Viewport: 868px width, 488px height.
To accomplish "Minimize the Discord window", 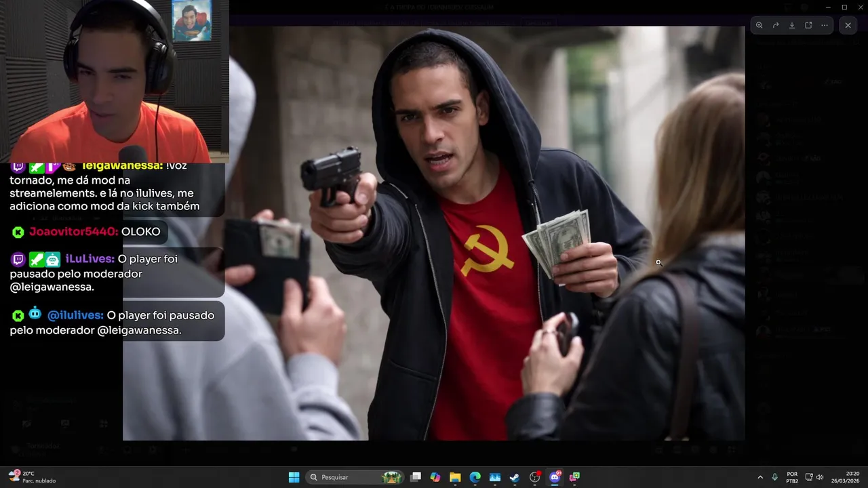I will tap(828, 7).
